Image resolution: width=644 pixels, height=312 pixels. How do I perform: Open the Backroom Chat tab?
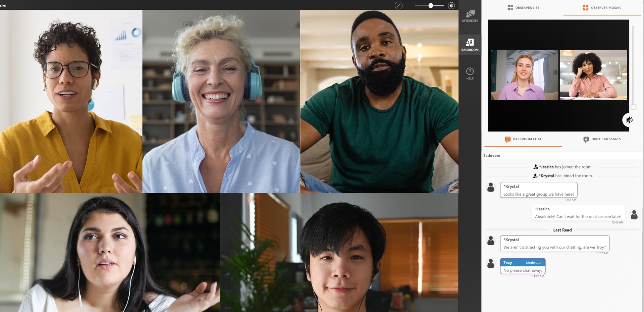[x=523, y=139]
